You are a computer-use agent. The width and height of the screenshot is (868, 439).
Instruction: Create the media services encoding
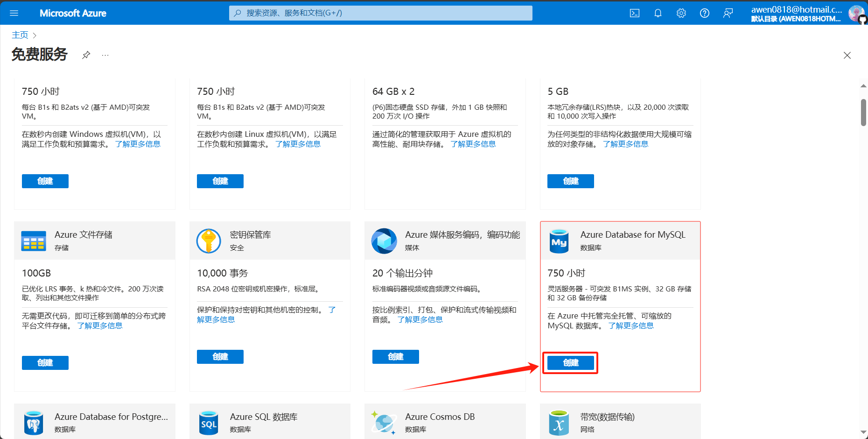(x=396, y=357)
